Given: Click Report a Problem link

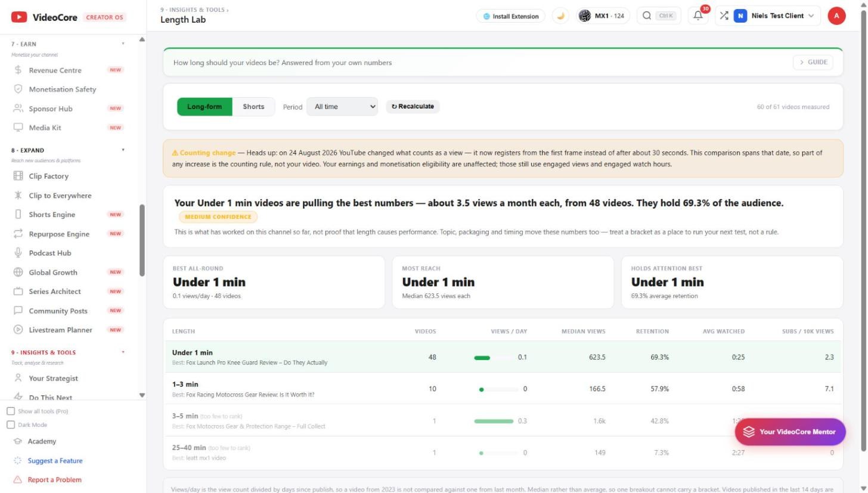Looking at the screenshot, I should pos(55,480).
